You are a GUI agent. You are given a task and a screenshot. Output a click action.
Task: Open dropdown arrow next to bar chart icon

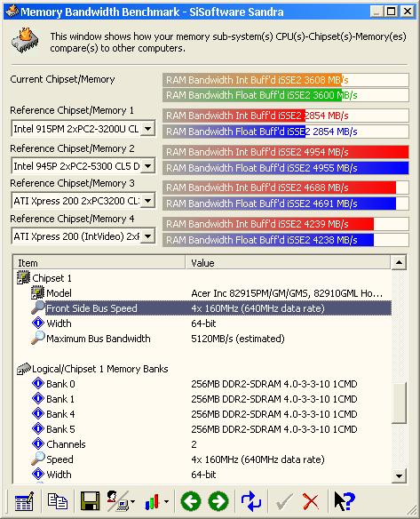click(166, 501)
